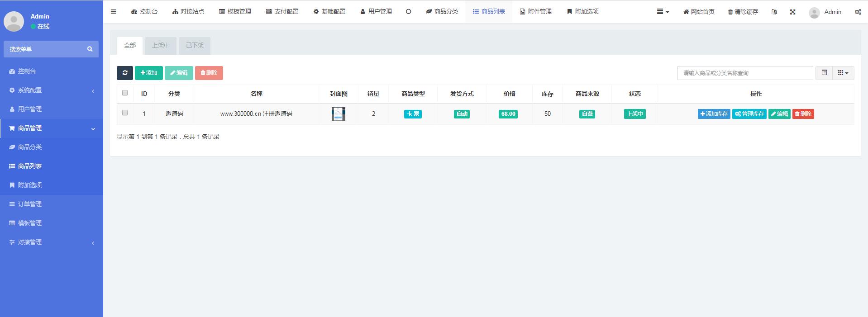This screenshot has height=317, width=868.
Task: Click 添加库存 button for the product row
Action: pyautogui.click(x=714, y=114)
